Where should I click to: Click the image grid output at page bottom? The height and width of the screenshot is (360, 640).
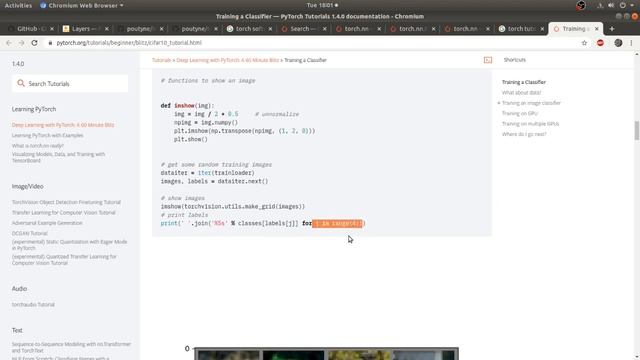pos(327,353)
